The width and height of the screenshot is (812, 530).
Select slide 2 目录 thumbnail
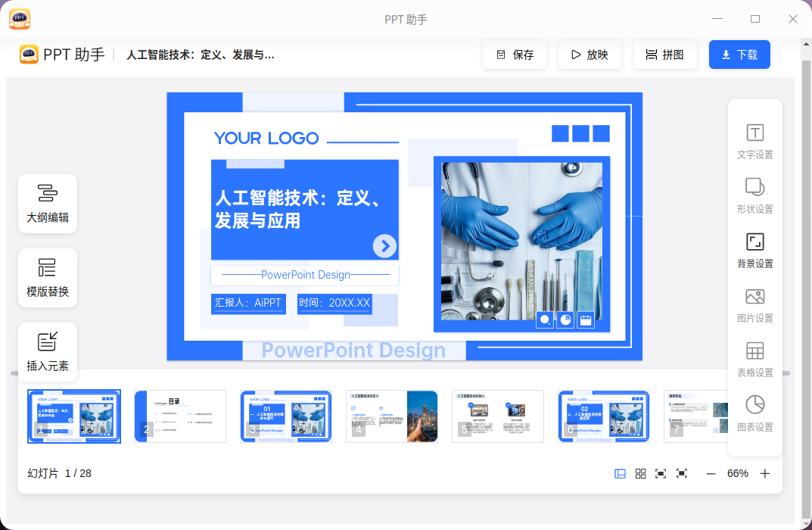tap(180, 416)
